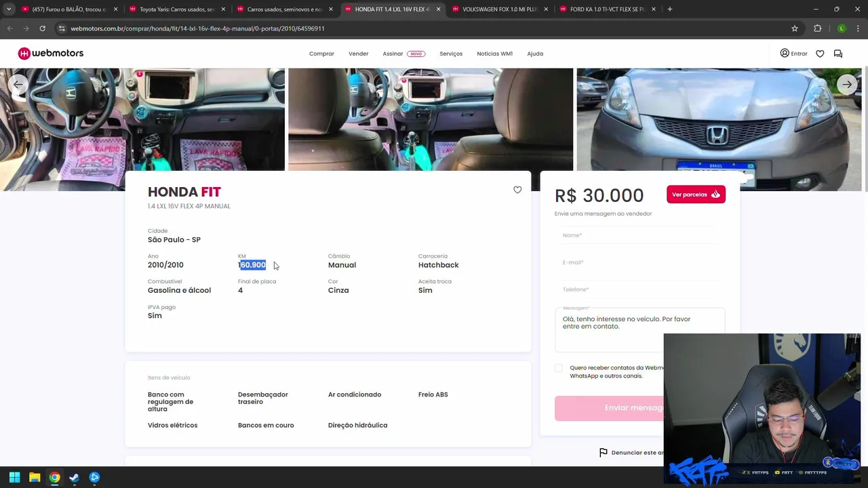868x488 pixels.
Task: Click the Ar condicionado item
Action: tap(355, 394)
